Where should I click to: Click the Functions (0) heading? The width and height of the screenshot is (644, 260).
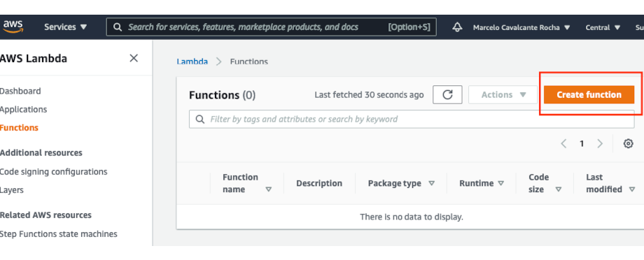coord(222,95)
